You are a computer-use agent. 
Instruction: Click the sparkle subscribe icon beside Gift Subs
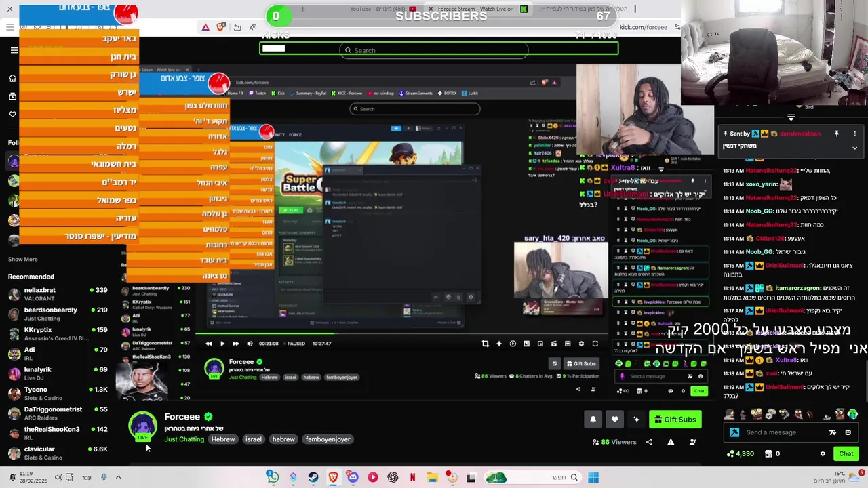tap(636, 420)
